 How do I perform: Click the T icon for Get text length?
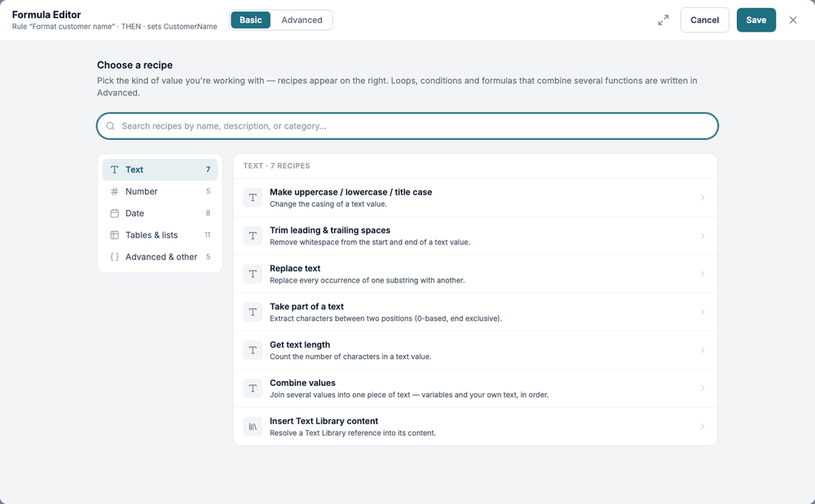[x=253, y=350]
